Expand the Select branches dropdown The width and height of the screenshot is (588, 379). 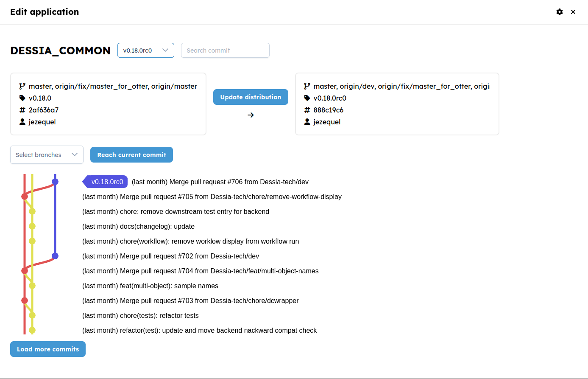[47, 155]
